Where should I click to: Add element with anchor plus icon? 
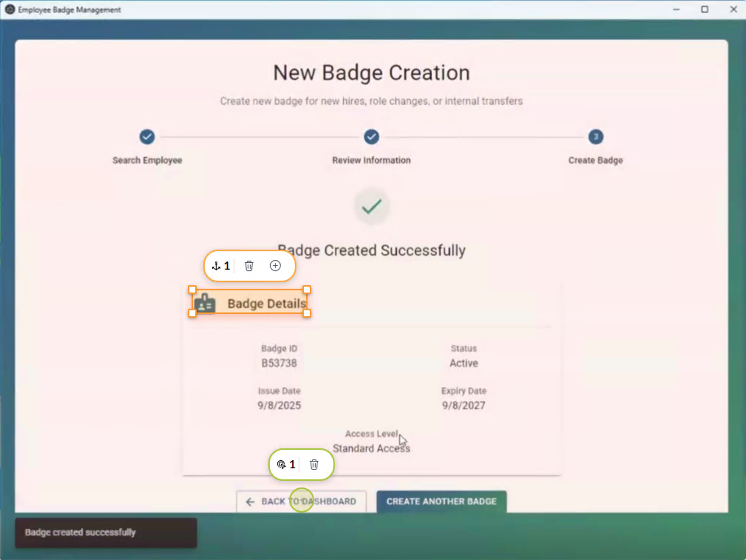[x=275, y=266]
